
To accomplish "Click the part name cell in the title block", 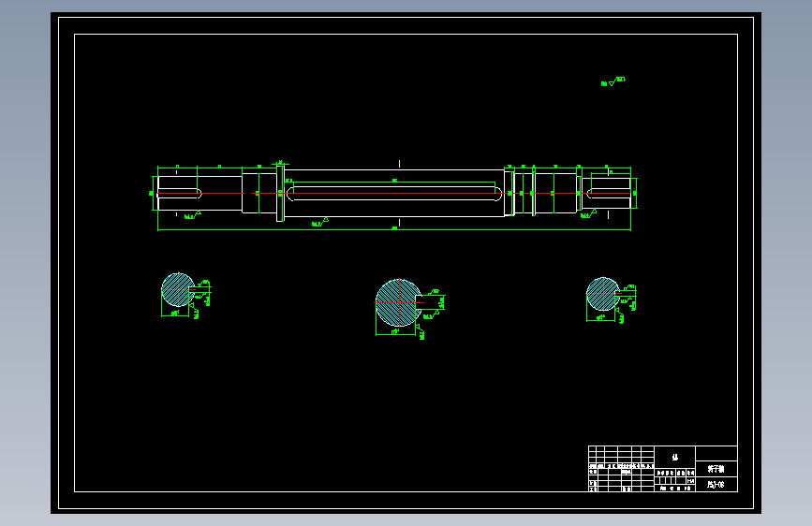I will (x=716, y=469).
